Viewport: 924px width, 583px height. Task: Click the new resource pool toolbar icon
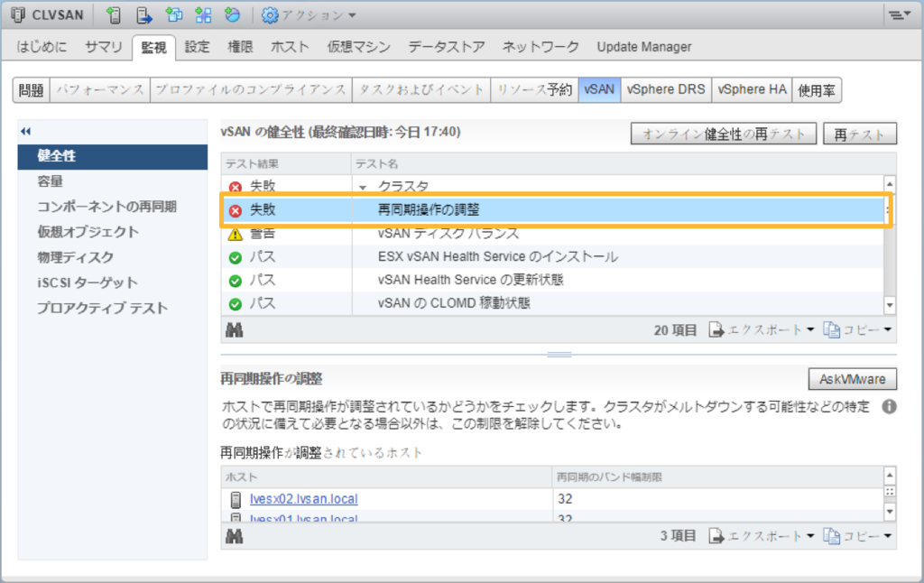point(232,14)
